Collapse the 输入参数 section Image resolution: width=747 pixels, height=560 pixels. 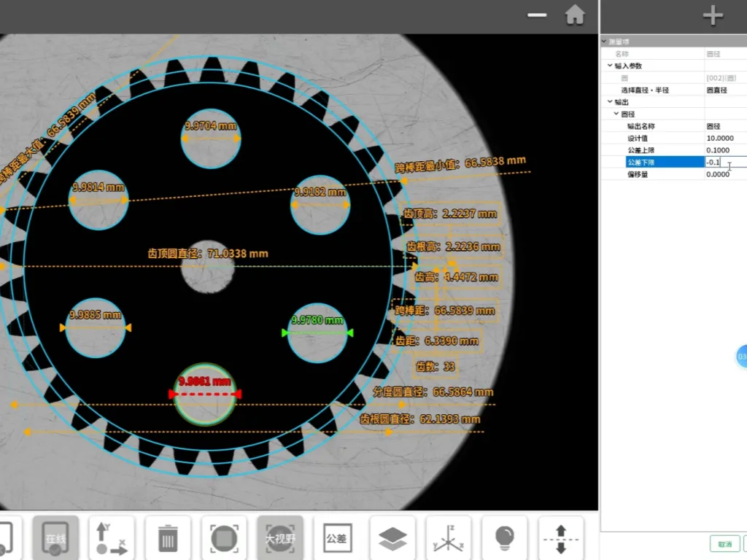[610, 66]
